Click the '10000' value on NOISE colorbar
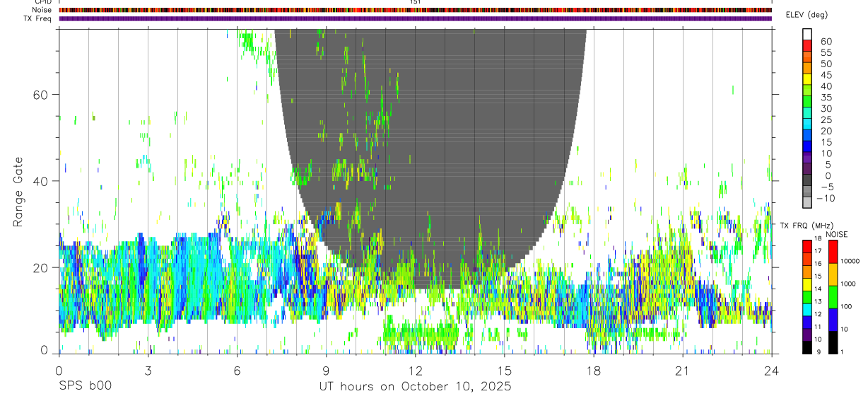The width and height of the screenshot is (868, 401). pyautogui.click(x=850, y=261)
